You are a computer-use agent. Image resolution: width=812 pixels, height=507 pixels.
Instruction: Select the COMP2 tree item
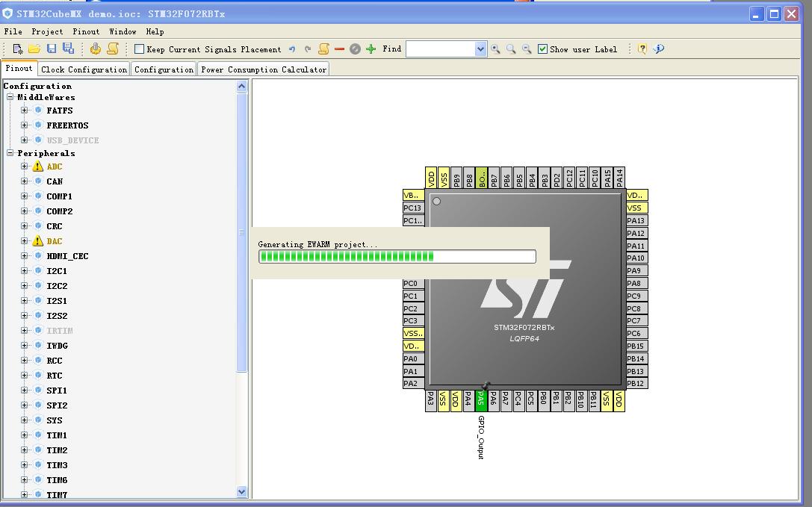coord(60,211)
